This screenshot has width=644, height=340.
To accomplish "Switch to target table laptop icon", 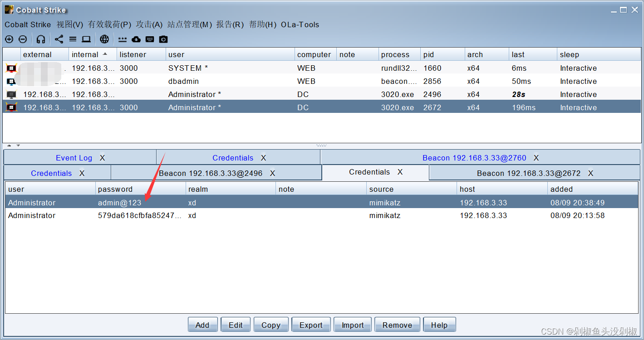I will (x=86, y=39).
